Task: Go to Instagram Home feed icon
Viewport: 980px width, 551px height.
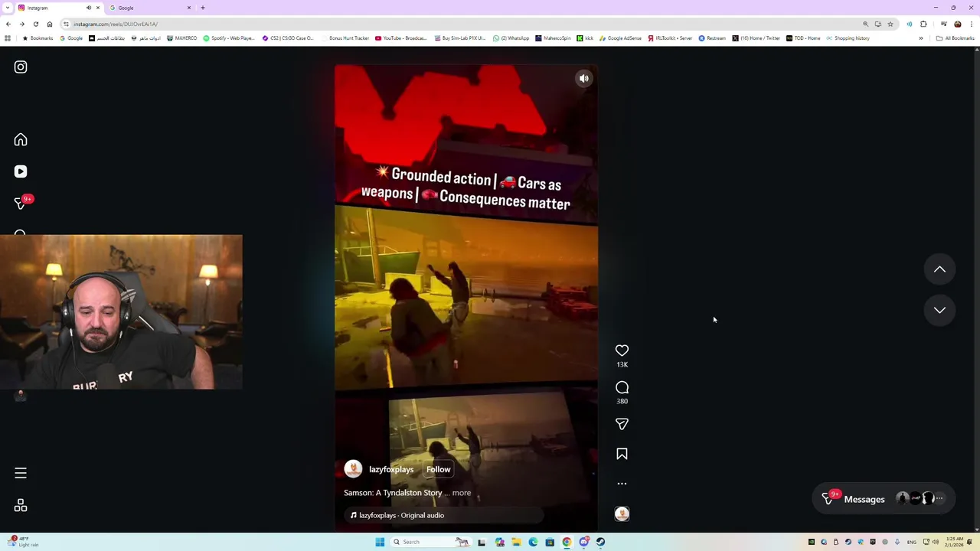Action: pos(21,140)
